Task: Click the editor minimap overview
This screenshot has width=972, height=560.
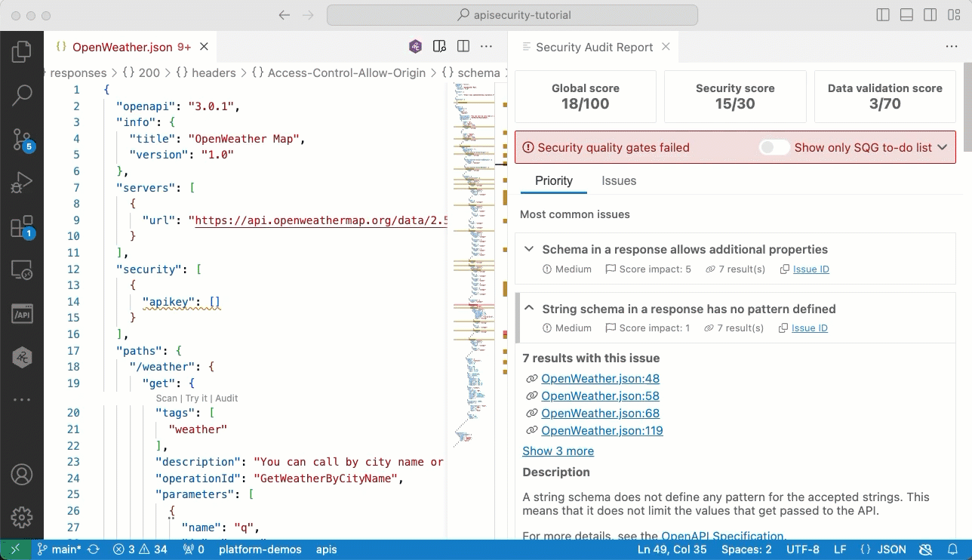Action: (473, 264)
